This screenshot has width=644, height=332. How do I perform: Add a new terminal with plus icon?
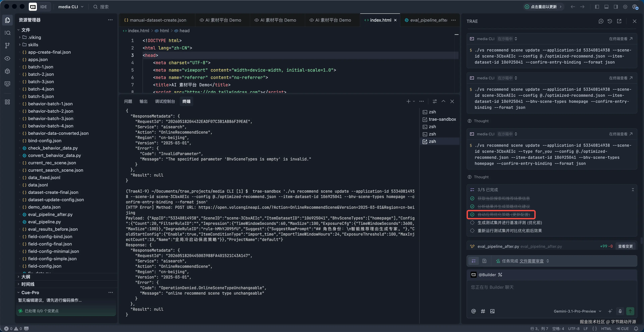(408, 101)
